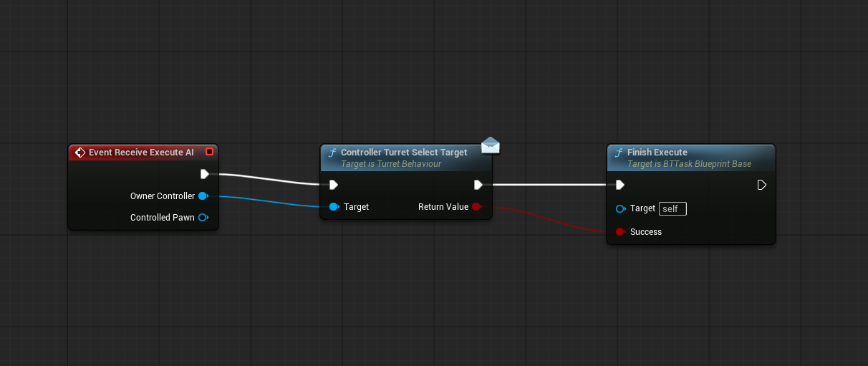The height and width of the screenshot is (366, 868).
Task: Select the Owner Controller output pin
Action: (x=203, y=196)
